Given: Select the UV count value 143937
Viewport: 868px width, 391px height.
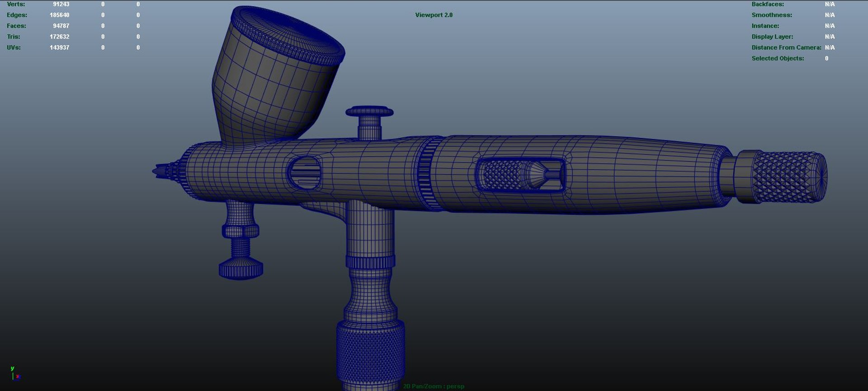Looking at the screenshot, I should point(59,47).
